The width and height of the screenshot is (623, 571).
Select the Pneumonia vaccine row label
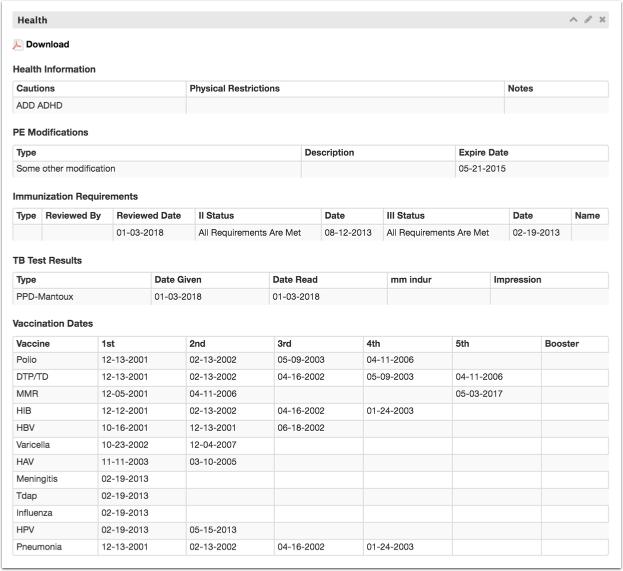(x=39, y=547)
